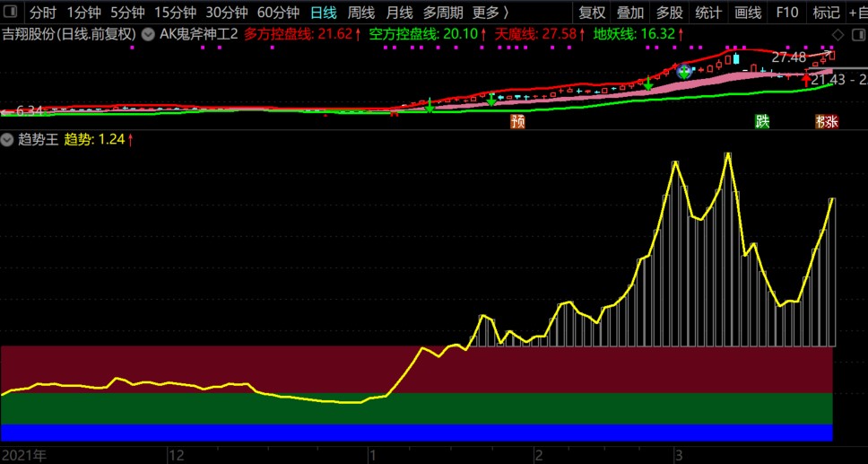Switch to 分时 intraday view
Screen dimensions: 868x464
coord(43,13)
